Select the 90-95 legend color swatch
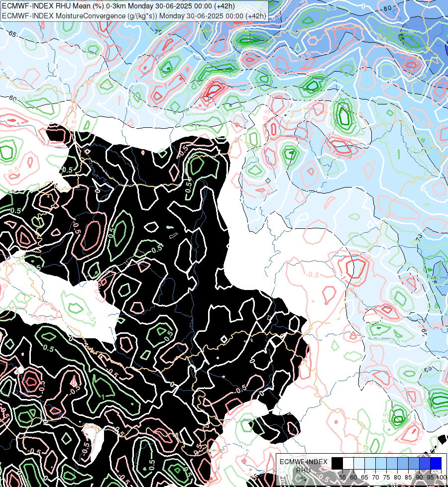448x487 pixels. [425, 463]
